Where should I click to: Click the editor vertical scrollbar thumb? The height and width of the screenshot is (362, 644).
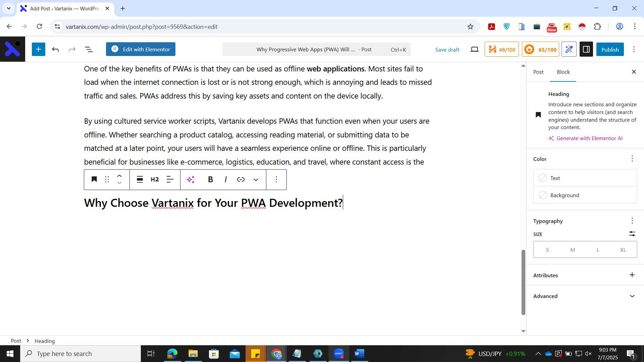[x=523, y=282]
